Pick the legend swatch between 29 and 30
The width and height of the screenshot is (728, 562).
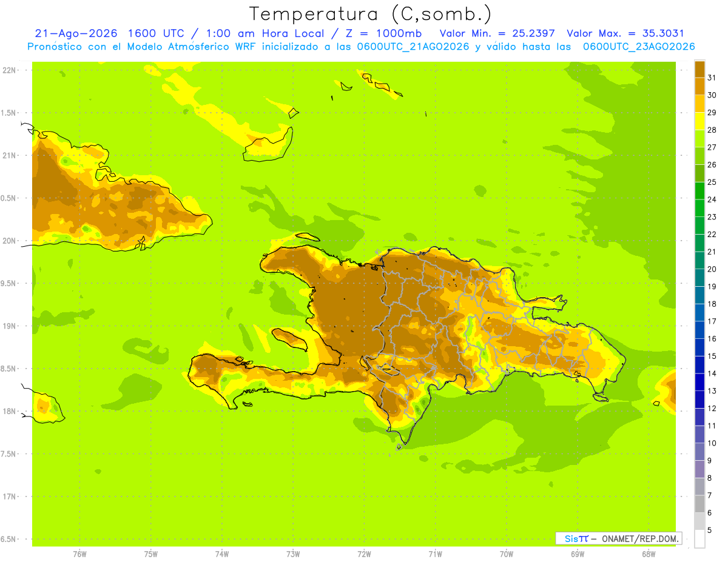tap(699, 104)
